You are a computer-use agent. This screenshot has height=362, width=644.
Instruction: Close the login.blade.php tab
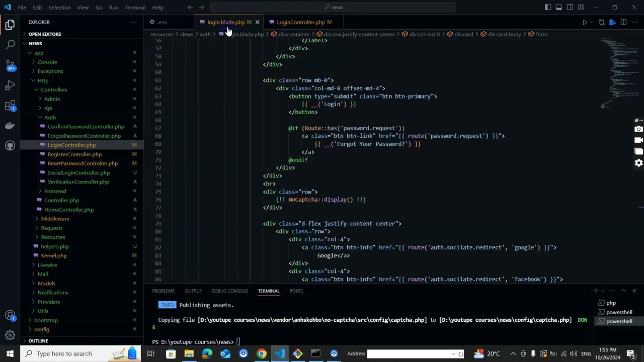tap(257, 22)
